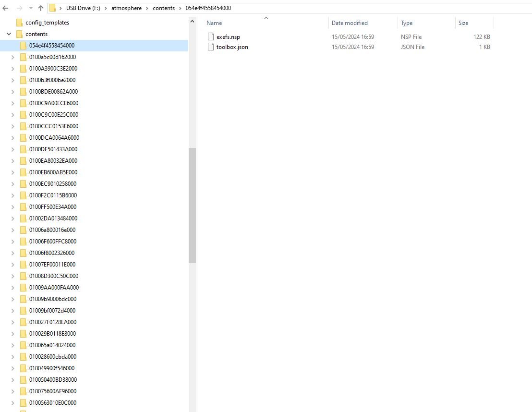Screen dimensions: 532x412
Task: Click folder icon of 0100C9A00ECE6000
Action: [x=23, y=103]
